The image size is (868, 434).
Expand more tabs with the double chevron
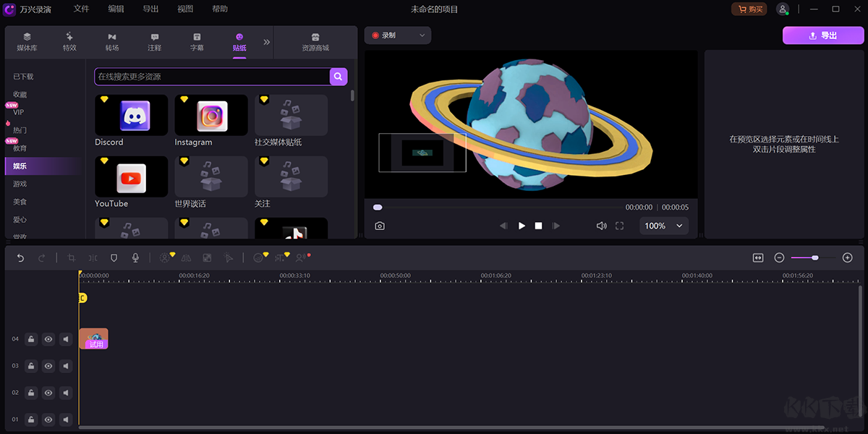[266, 42]
